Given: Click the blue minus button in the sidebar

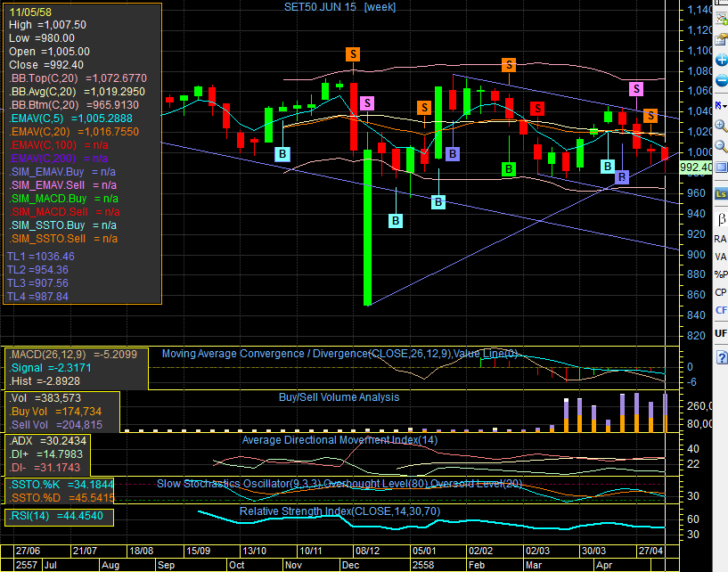Looking at the screenshot, I should 722,81.
